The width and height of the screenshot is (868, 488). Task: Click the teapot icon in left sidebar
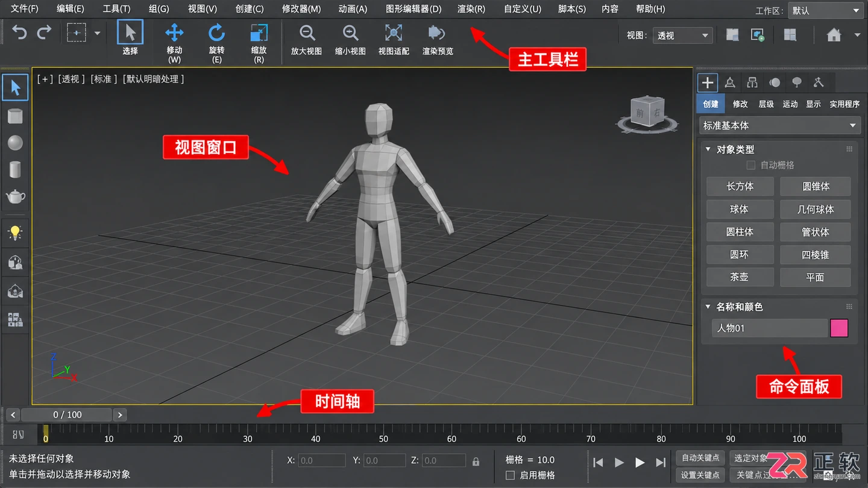15,196
